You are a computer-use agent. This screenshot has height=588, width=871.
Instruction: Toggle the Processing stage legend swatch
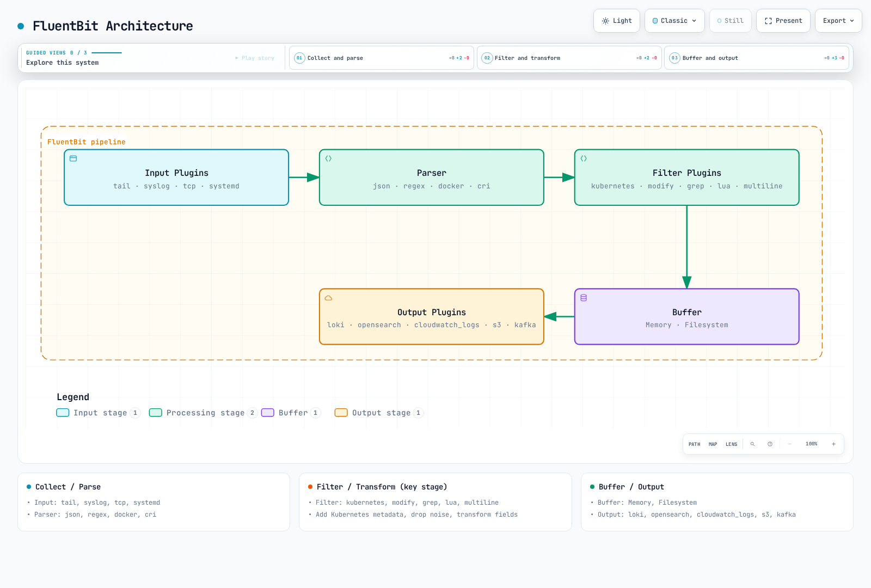(156, 413)
